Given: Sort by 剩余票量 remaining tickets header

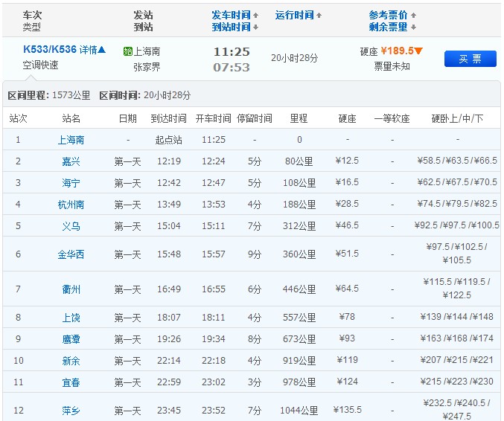Looking at the screenshot, I should (392, 27).
